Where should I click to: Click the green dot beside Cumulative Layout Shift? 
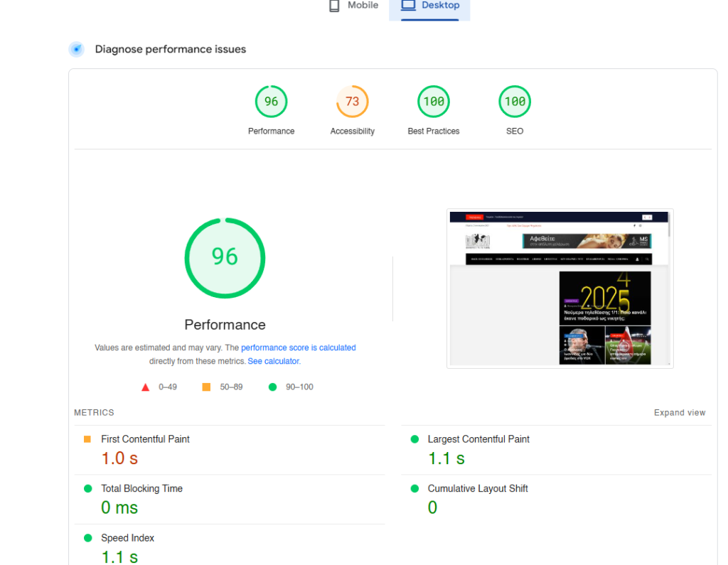[x=414, y=488]
